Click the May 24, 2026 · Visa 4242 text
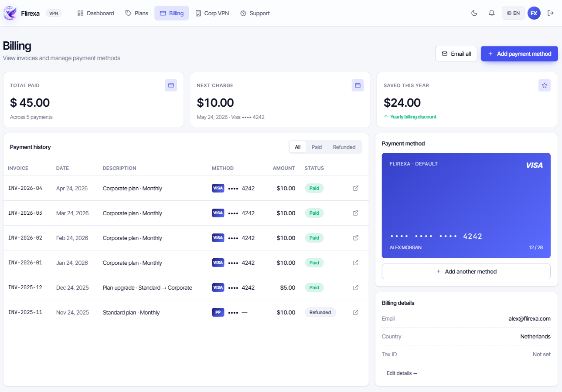 click(231, 117)
